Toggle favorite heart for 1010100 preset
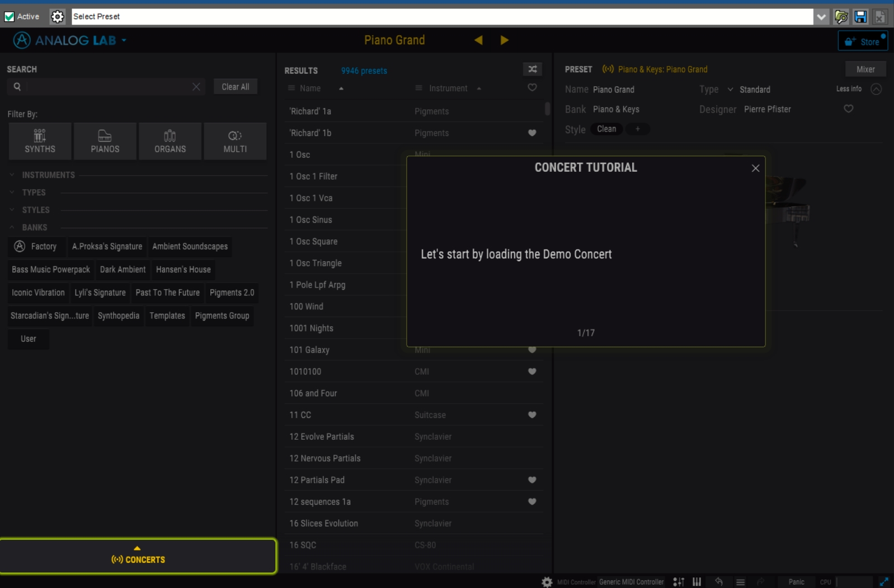894x588 pixels. coord(532,371)
